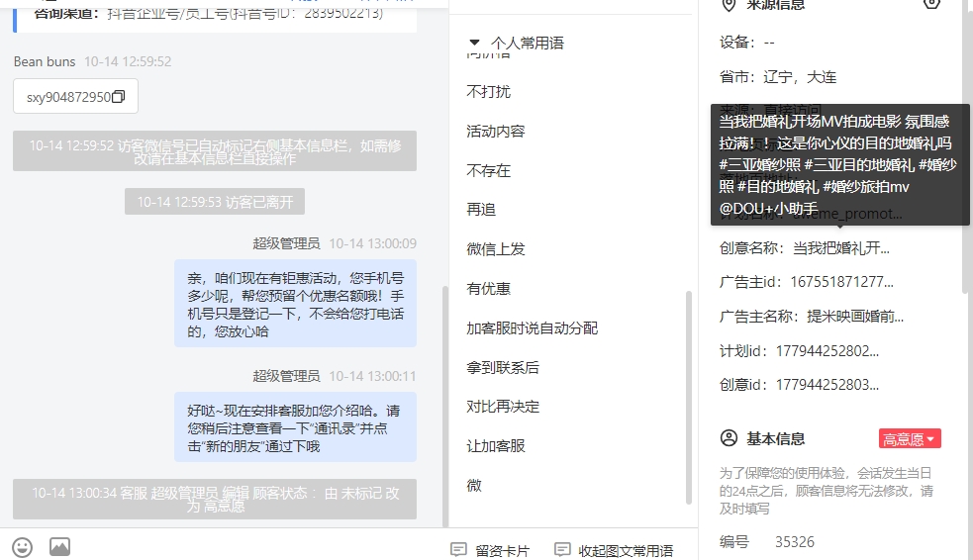Click the 收起图文常用语 button

(x=614, y=550)
